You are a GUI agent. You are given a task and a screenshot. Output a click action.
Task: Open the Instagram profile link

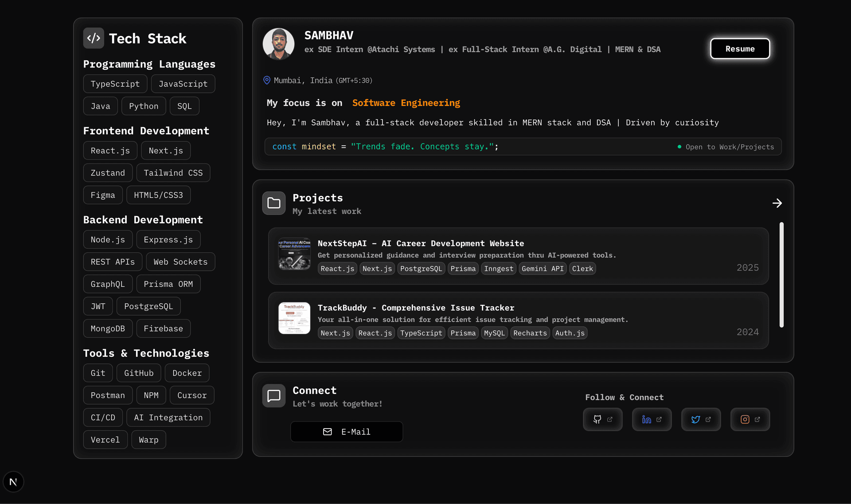[750, 419]
